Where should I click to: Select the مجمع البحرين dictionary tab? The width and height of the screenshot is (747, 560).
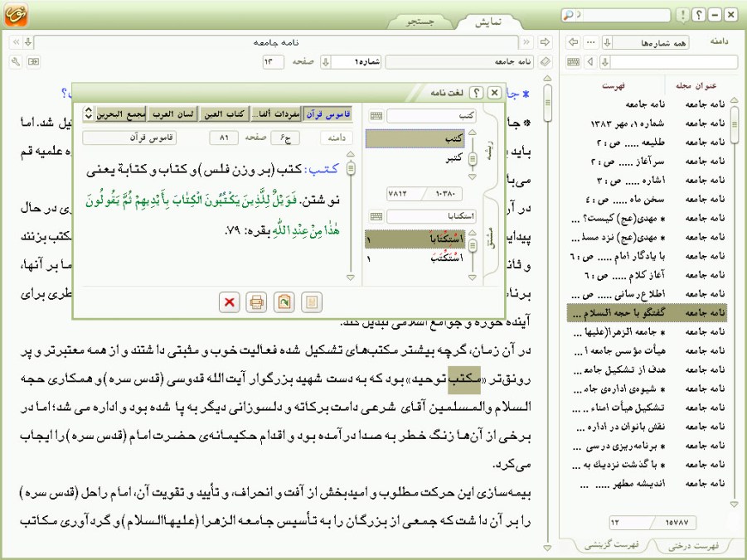(121, 114)
